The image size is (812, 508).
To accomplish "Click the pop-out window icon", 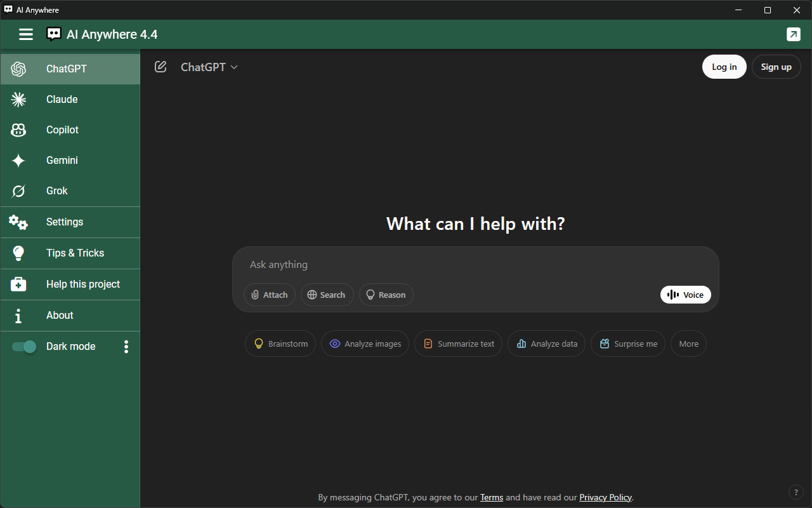I will point(793,34).
